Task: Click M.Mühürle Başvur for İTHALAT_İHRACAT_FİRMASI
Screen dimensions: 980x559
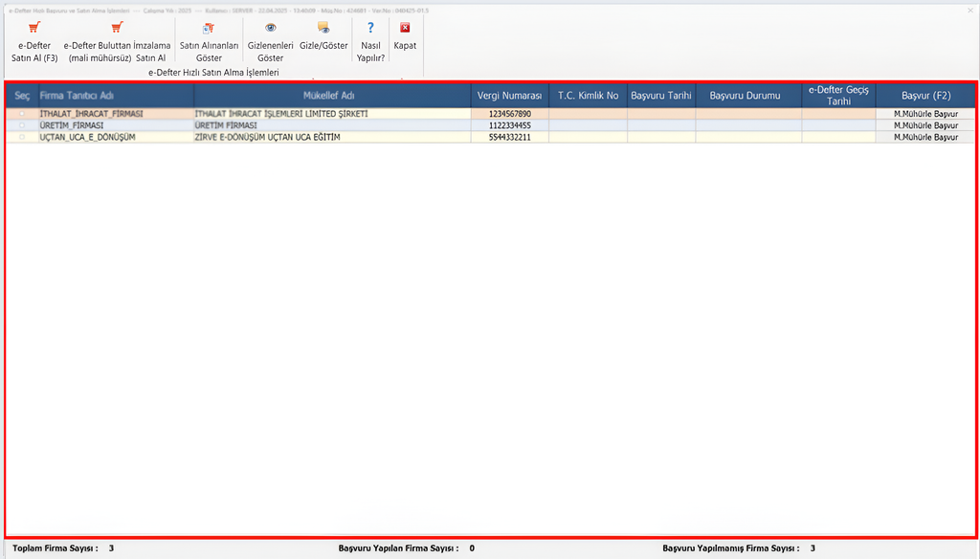Action: pos(925,114)
